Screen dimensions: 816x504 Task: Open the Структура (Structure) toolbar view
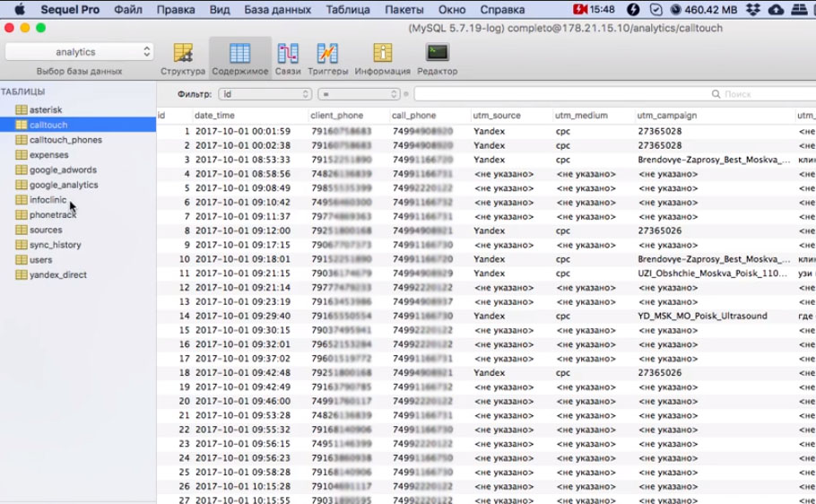183,59
